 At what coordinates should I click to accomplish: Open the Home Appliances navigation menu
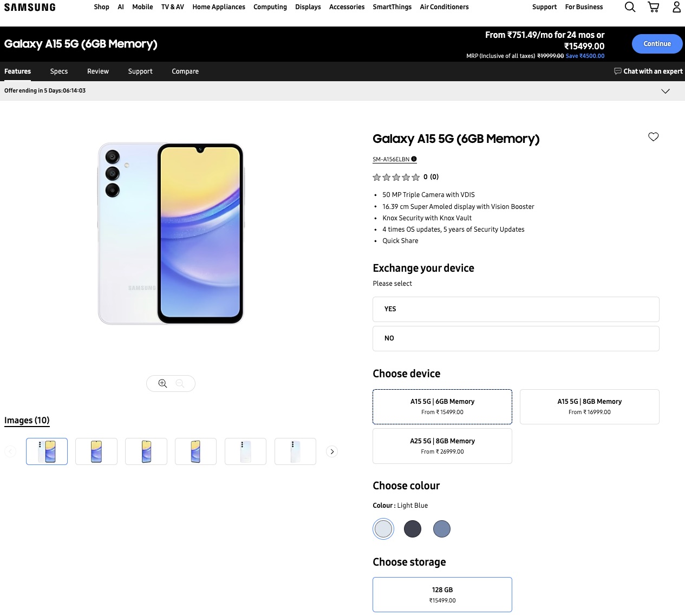point(219,7)
